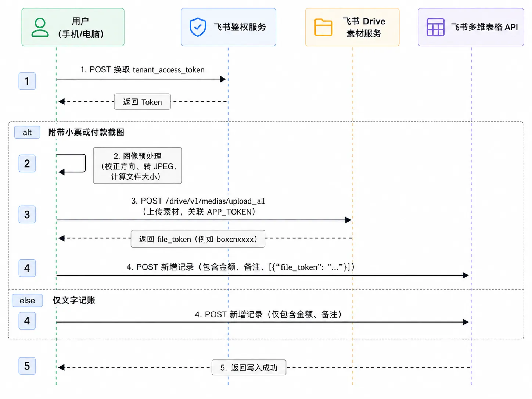
Task: Select the 用户 (手机/电脑) participant label
Action: (80, 28)
